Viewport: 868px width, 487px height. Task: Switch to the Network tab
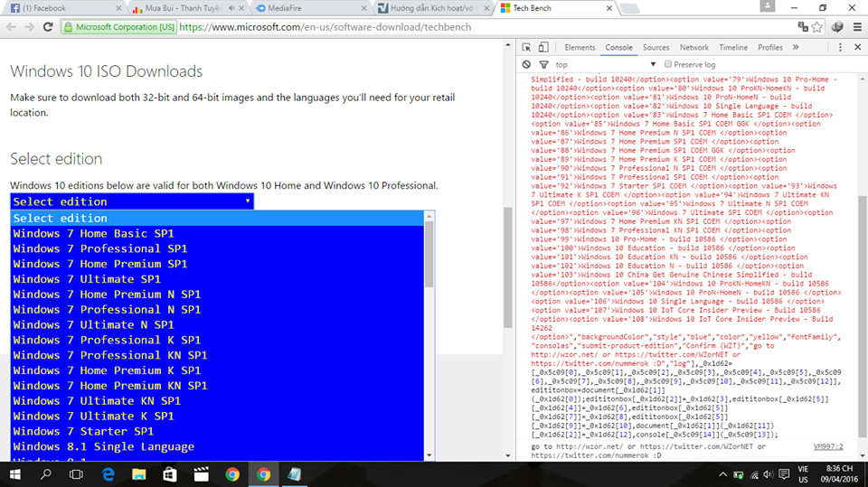[x=694, y=48]
